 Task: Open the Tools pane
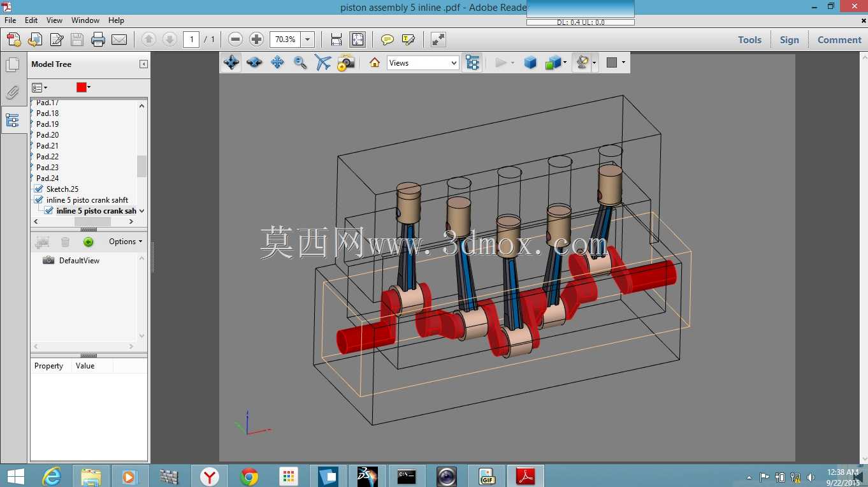[x=749, y=40]
